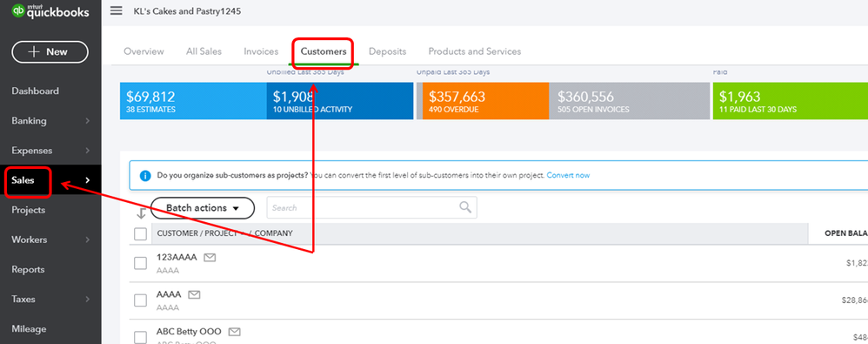Select the $1,908 Unbilled Activity bar
The width and height of the screenshot is (868, 344).
340,101
